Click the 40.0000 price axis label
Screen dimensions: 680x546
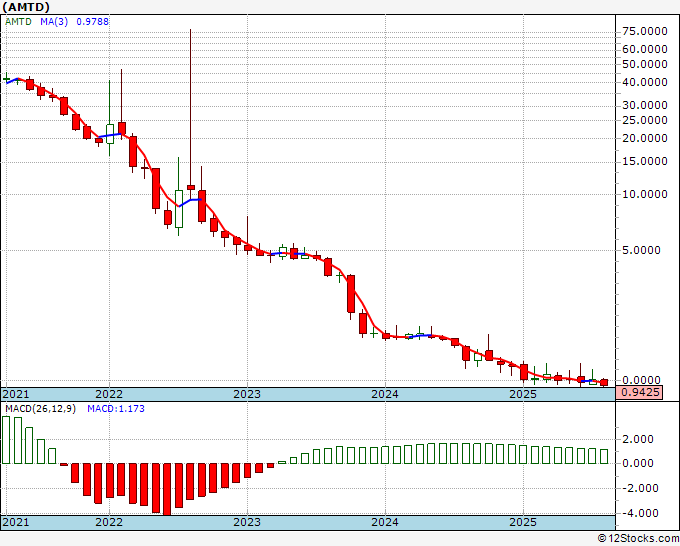[644, 82]
